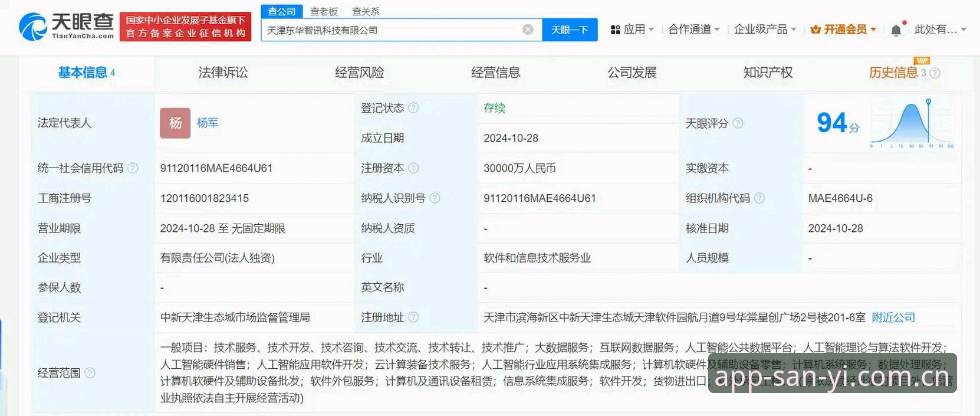Select the 法律诉讼 tab

click(223, 73)
